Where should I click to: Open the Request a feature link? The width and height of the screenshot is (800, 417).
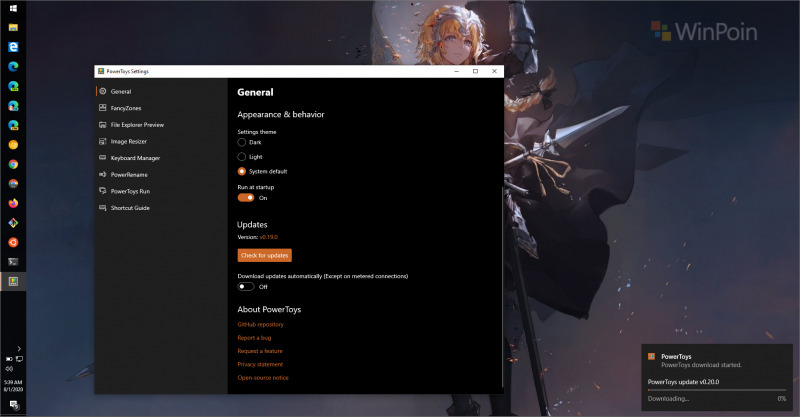tap(260, 351)
